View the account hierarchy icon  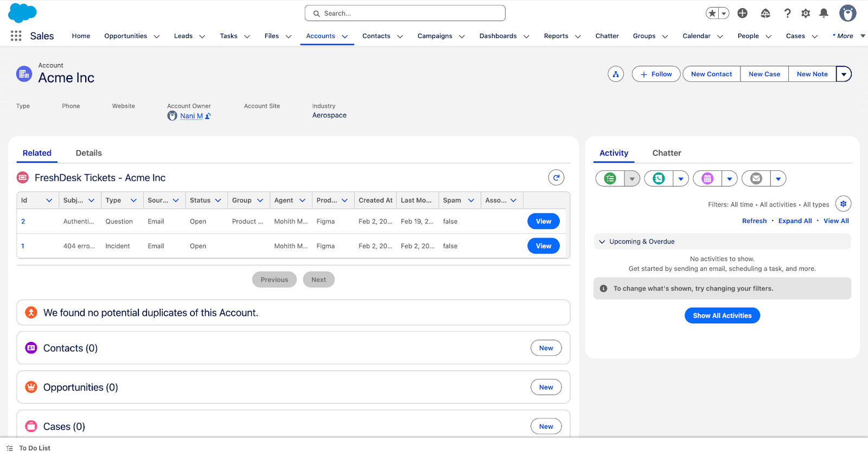point(616,74)
